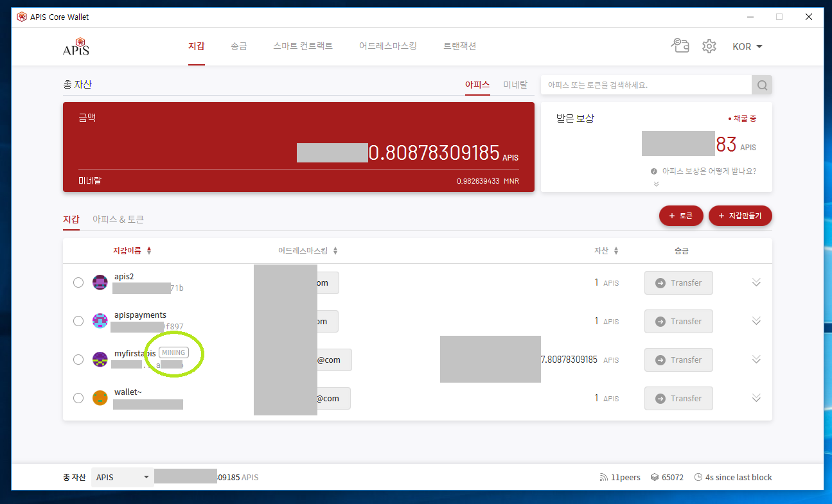Click the 금액 label on the red card
The height and width of the screenshot is (504, 832).
(87, 118)
